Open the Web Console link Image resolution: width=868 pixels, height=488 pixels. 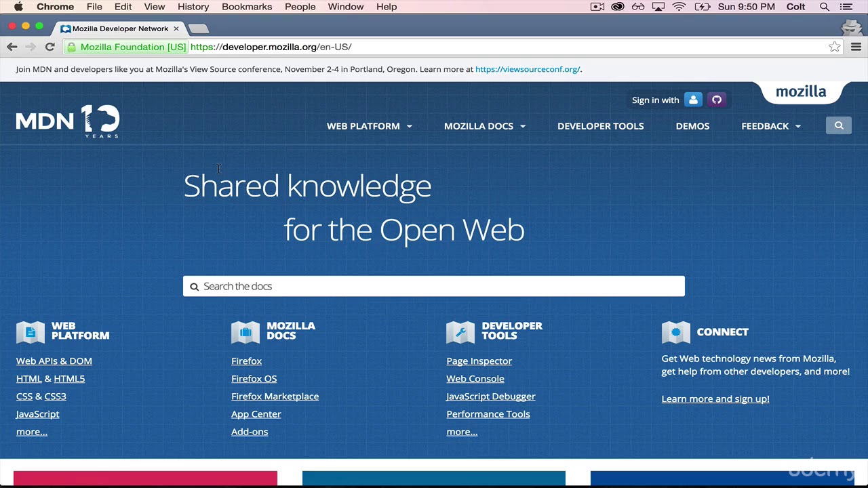475,379
